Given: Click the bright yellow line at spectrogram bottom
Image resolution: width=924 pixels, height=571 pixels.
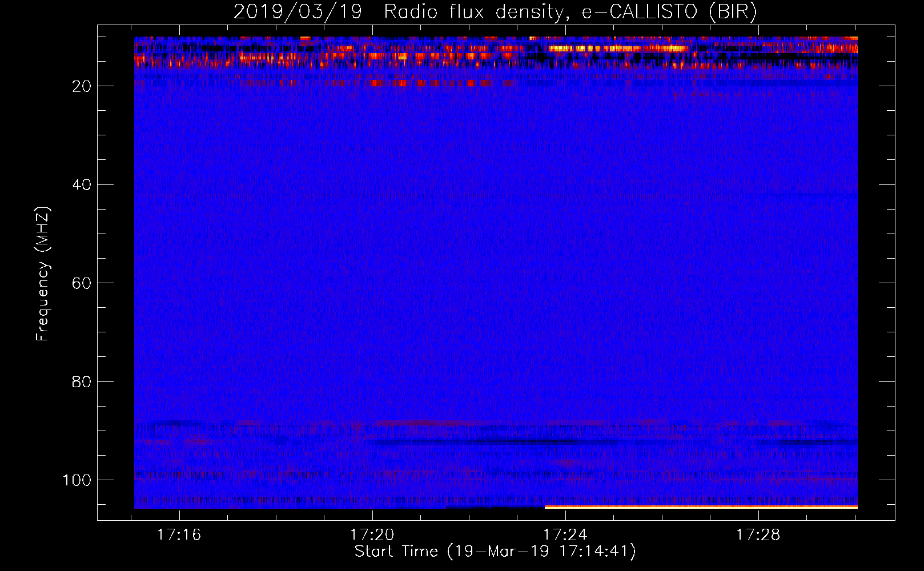Looking at the screenshot, I should 701,507.
